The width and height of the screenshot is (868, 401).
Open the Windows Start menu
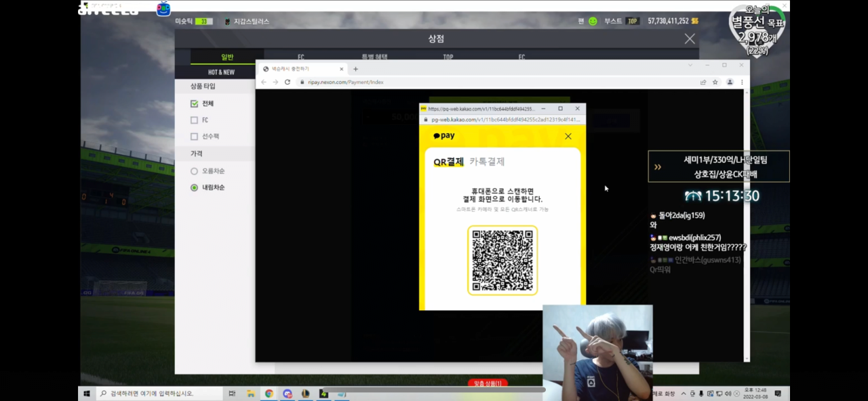[x=87, y=393]
